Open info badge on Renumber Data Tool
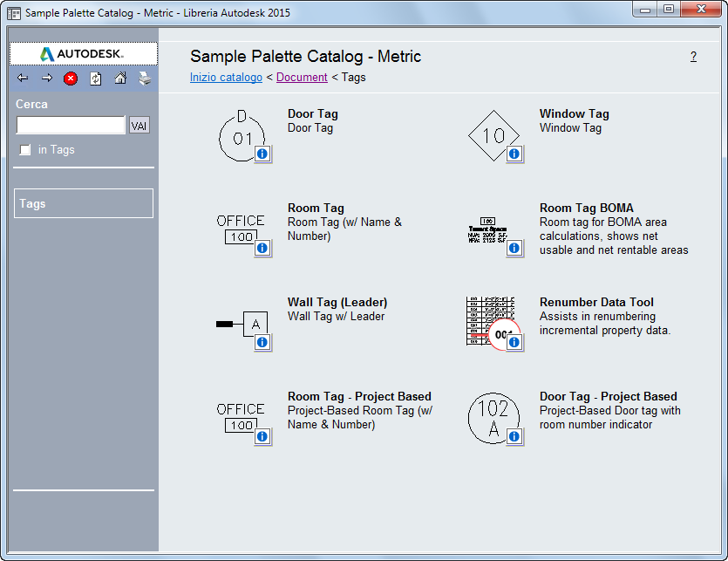This screenshot has width=728, height=561. click(514, 343)
